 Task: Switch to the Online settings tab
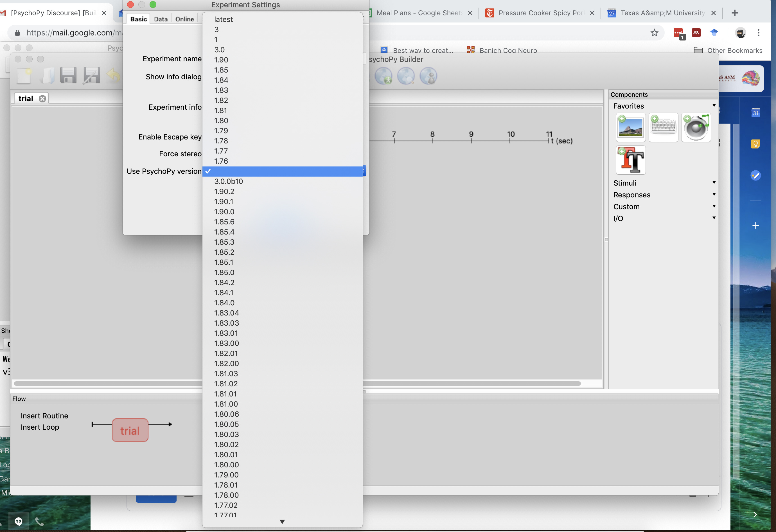click(x=185, y=19)
